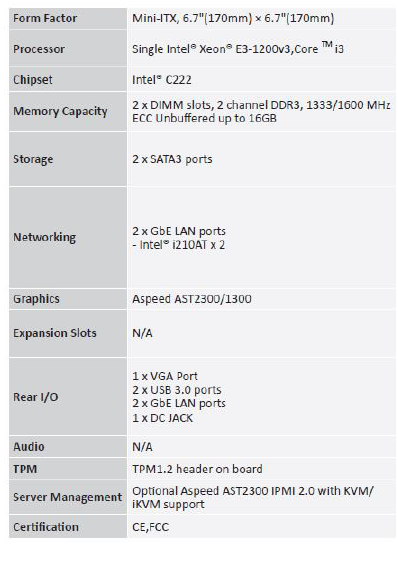This screenshot has width=398, height=579.
Task: Select the CE,FCC certification value
Action: point(150,527)
